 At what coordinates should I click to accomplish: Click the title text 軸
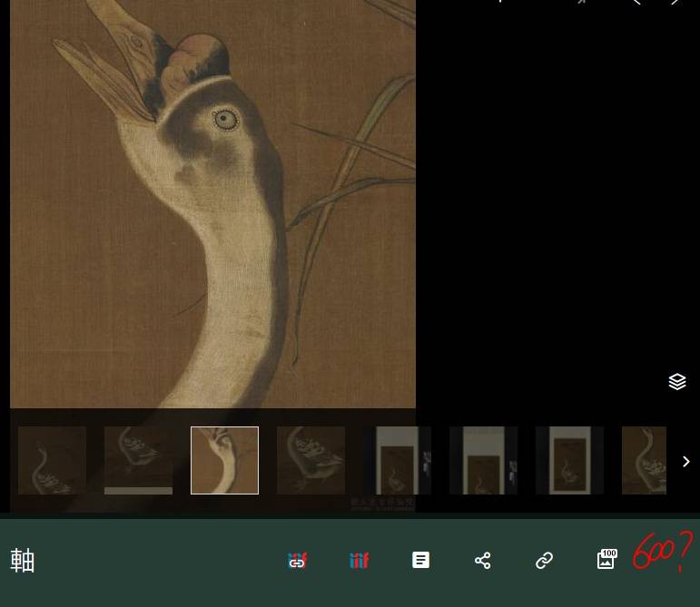[x=23, y=561]
